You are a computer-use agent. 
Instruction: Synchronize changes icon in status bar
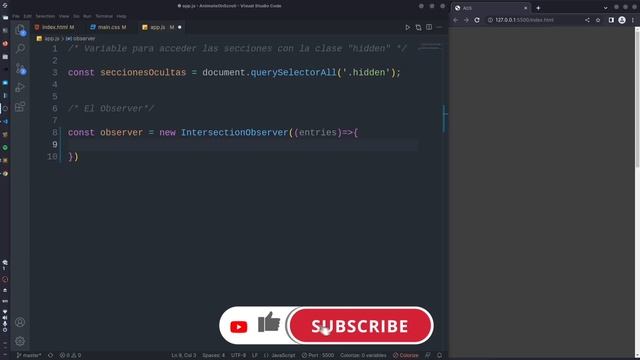pos(51,355)
